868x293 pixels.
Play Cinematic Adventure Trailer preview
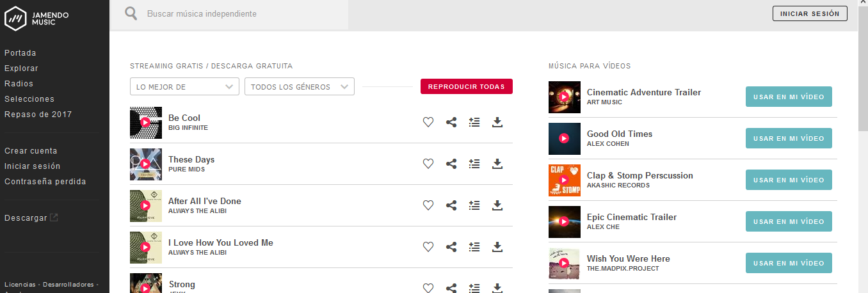coord(564,97)
